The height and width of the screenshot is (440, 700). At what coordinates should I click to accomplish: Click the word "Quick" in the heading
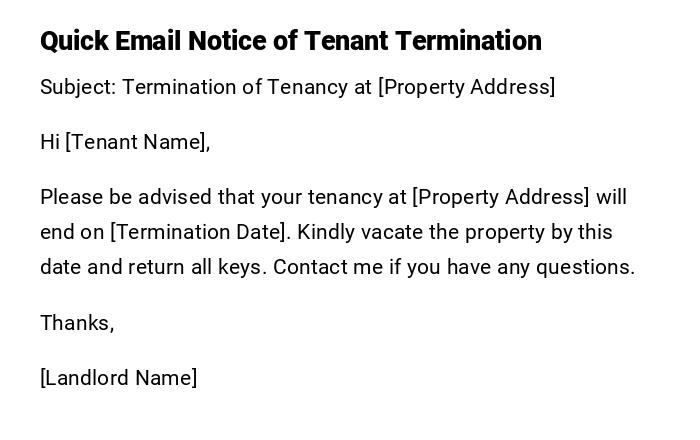74,41
